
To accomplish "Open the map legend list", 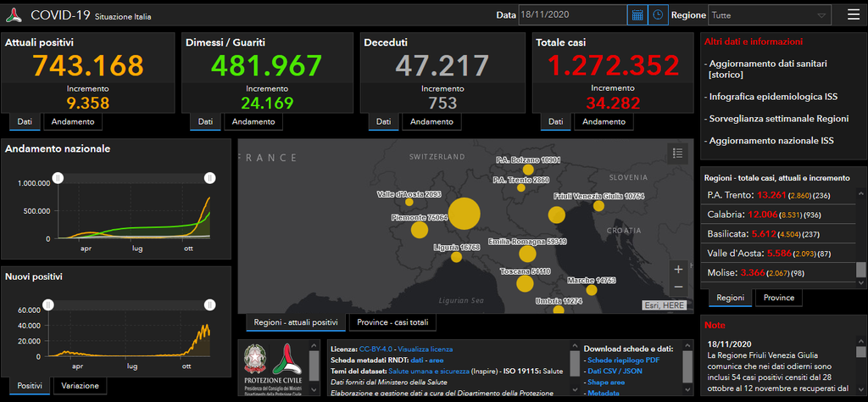I will (x=677, y=153).
